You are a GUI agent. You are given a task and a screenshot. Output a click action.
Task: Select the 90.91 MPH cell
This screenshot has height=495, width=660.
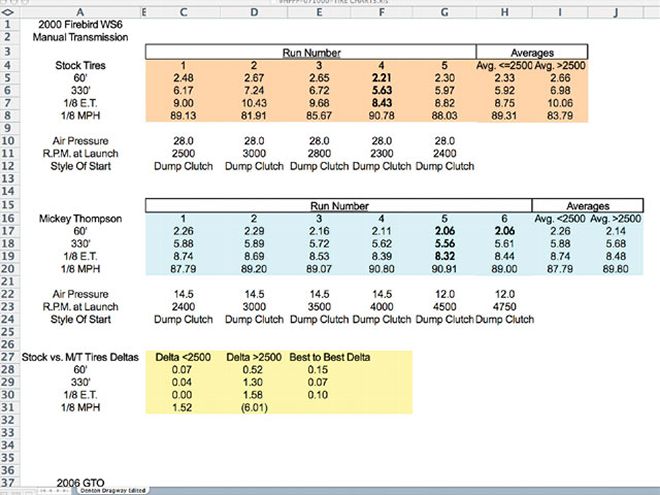tap(444, 269)
